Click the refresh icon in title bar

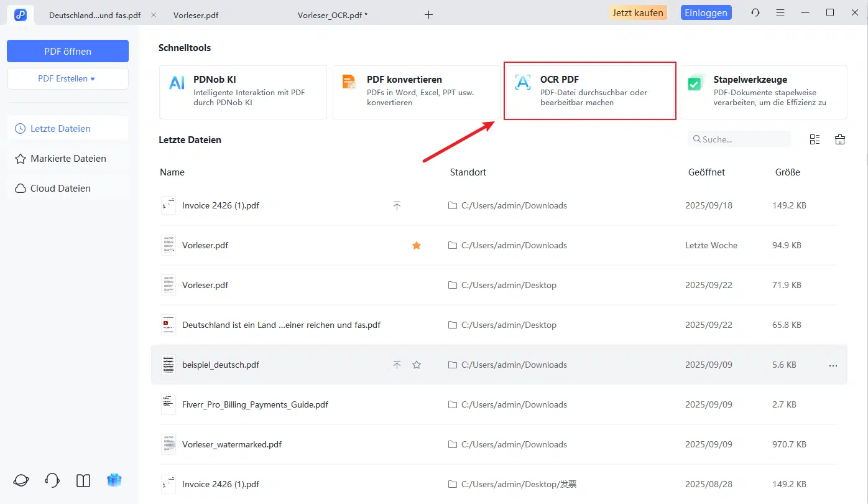(755, 13)
